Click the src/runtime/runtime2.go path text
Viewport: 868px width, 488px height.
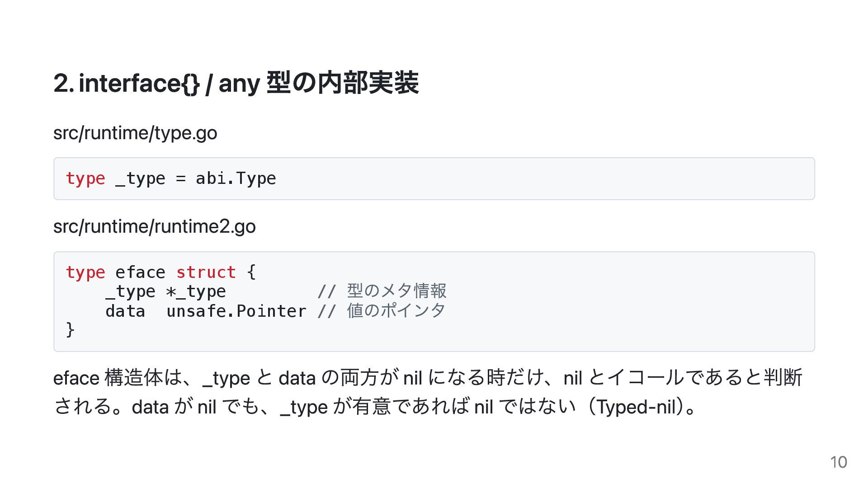tap(155, 226)
